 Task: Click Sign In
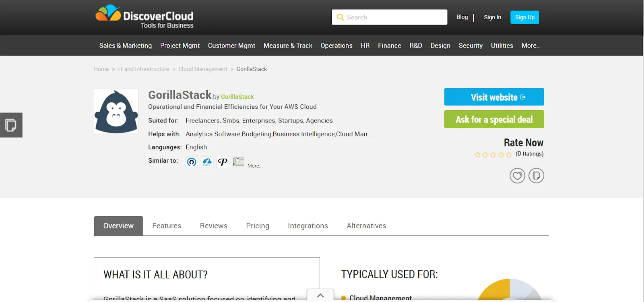(x=492, y=17)
